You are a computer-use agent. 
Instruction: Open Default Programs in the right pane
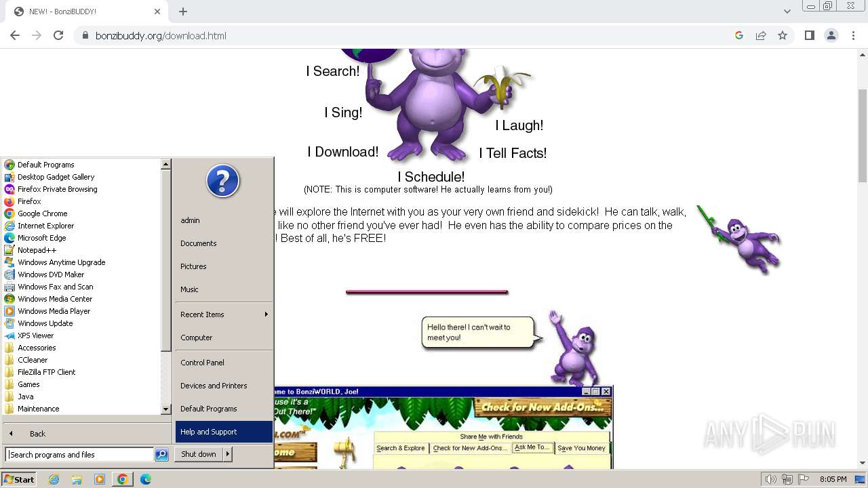click(x=224, y=409)
